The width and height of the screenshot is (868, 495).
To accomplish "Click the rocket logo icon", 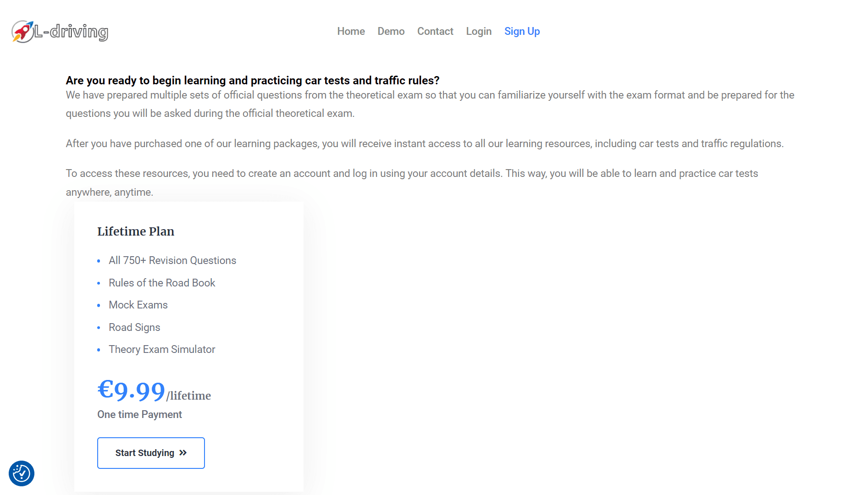I will pyautogui.click(x=22, y=32).
